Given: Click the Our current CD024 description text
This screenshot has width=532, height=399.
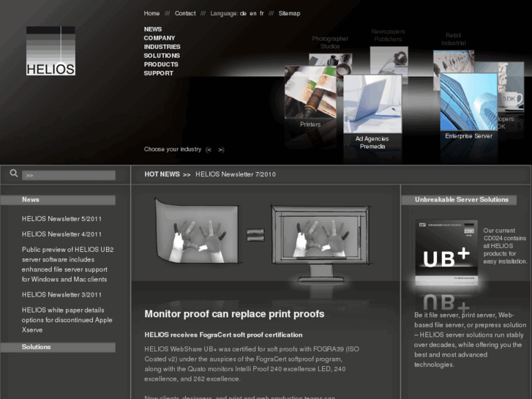Looking at the screenshot, I should 505,246.
